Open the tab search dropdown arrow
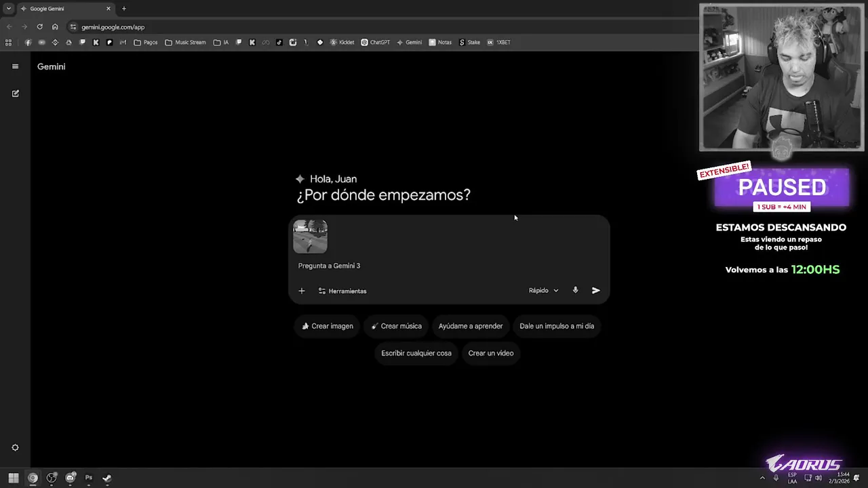This screenshot has width=868, height=488. 8,9
